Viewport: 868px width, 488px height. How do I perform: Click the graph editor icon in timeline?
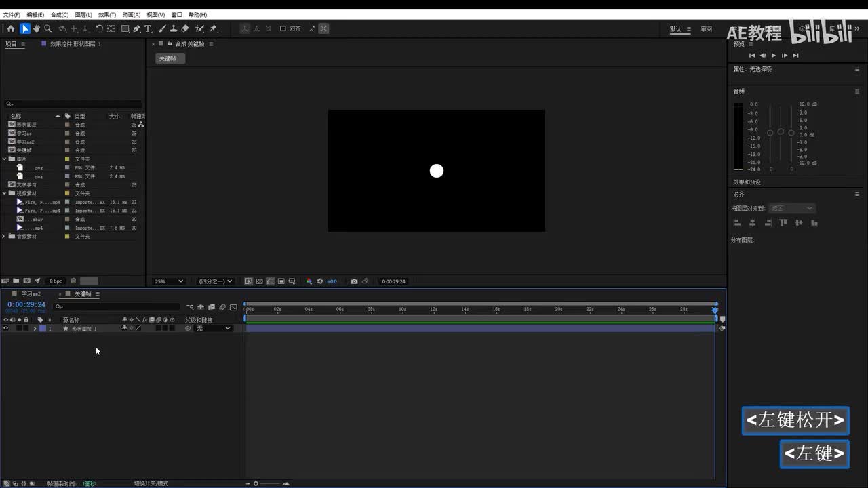click(233, 307)
